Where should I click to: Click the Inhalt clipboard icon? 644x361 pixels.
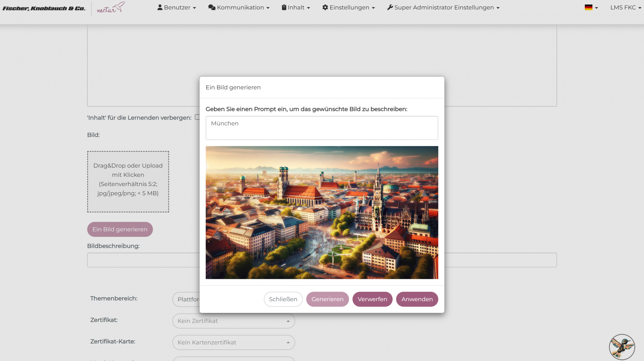coord(284,8)
